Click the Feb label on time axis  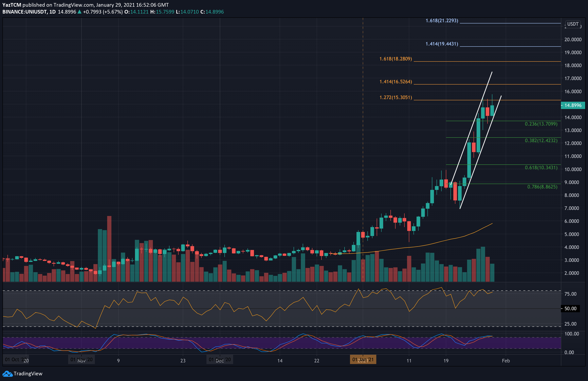click(x=506, y=361)
